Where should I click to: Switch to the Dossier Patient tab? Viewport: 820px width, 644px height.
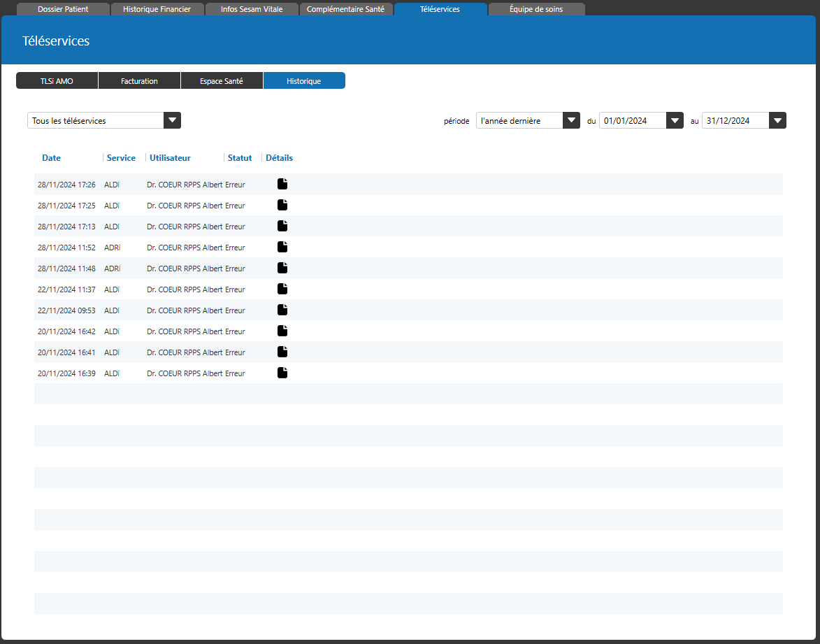point(63,9)
